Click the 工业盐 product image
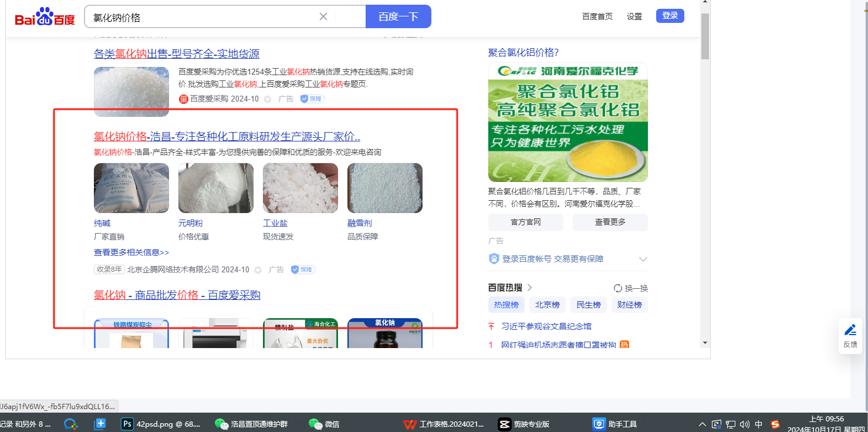 (x=300, y=188)
